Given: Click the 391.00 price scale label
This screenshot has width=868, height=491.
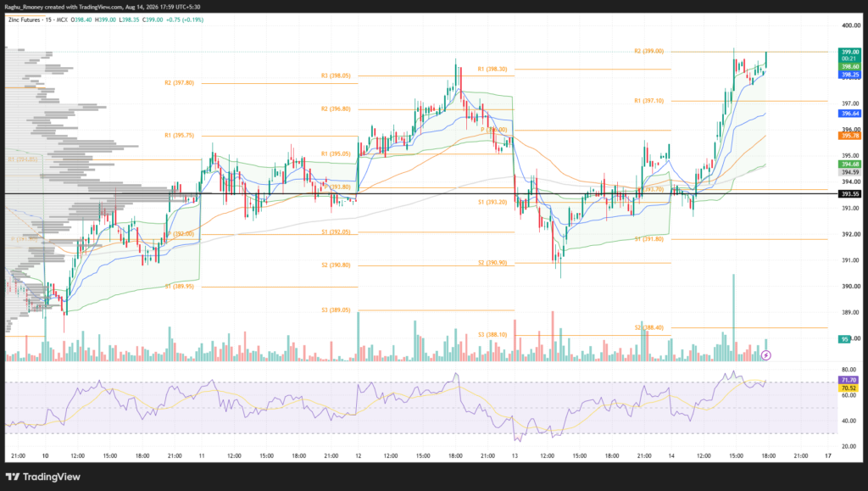Looking at the screenshot, I should (851, 260).
